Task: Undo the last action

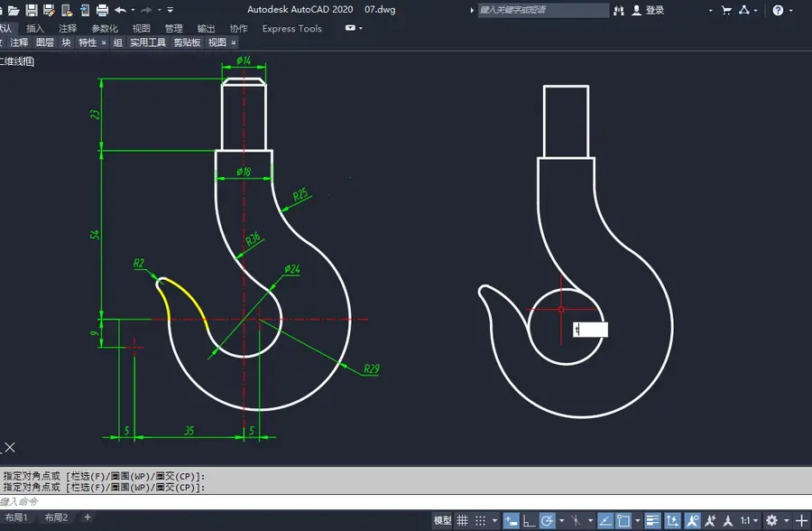Action: (x=120, y=10)
